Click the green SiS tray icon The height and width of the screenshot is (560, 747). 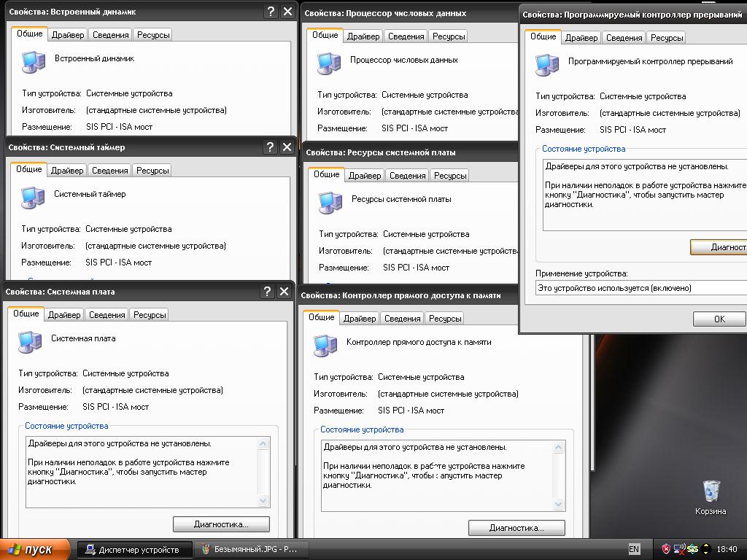(x=692, y=549)
